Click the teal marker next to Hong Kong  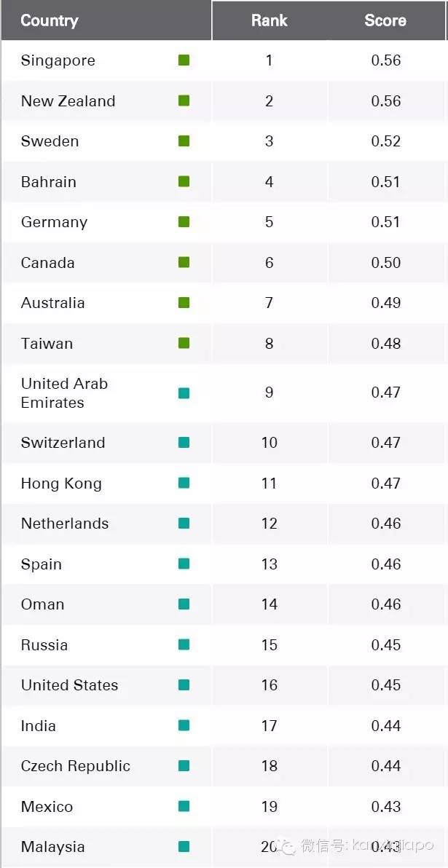pyautogui.click(x=184, y=483)
